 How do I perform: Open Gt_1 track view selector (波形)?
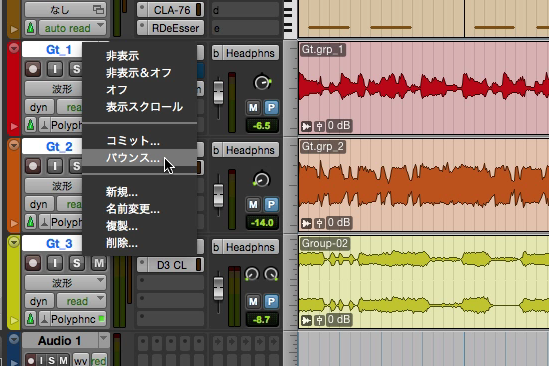pyautogui.click(x=54, y=89)
